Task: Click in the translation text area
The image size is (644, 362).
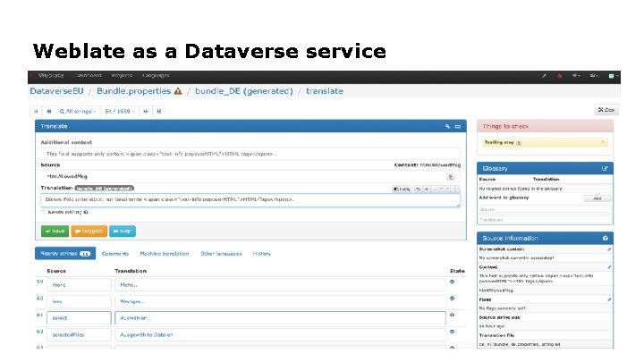Action: point(250,200)
